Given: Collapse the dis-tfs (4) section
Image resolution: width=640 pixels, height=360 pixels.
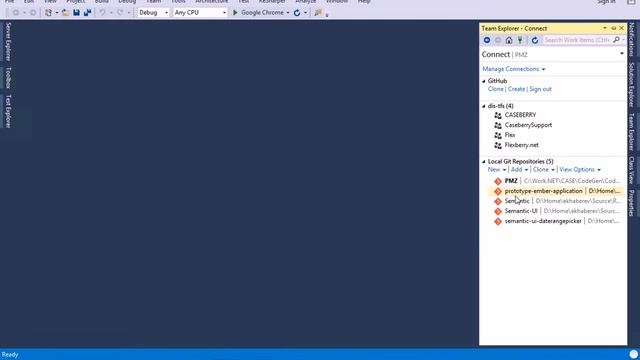Looking at the screenshot, I should [484, 106].
